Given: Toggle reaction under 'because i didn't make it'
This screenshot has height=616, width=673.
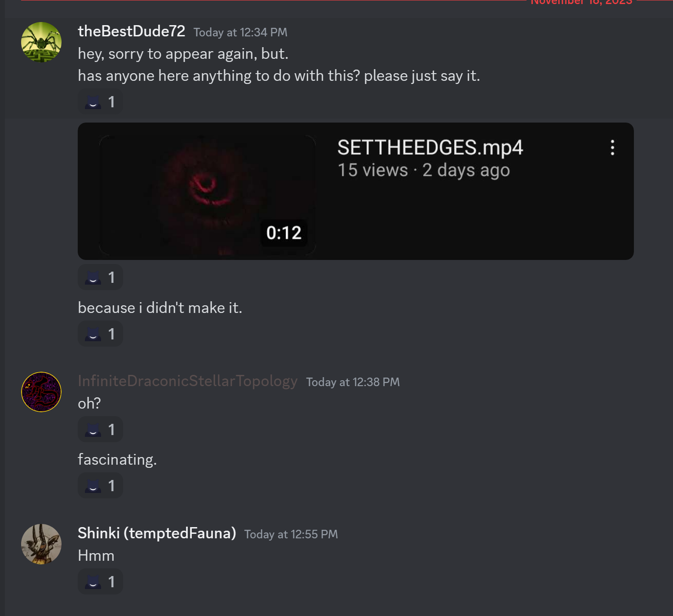Looking at the screenshot, I should (100, 334).
